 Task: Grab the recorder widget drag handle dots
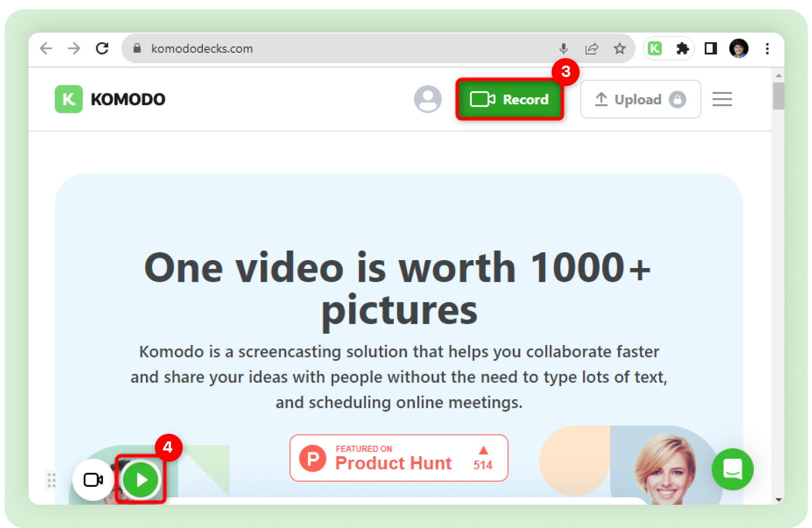tap(52, 480)
